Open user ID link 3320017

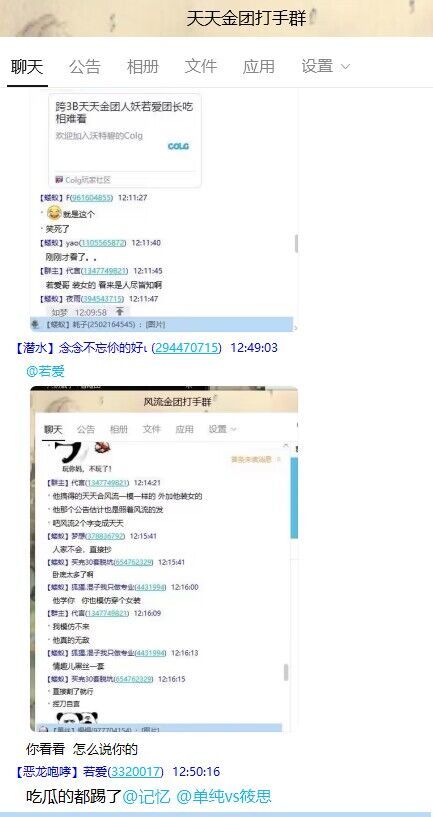tap(137, 772)
